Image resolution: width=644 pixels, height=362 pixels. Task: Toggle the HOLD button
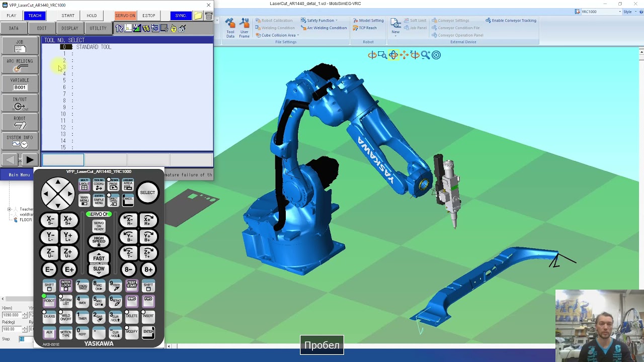[x=92, y=16]
